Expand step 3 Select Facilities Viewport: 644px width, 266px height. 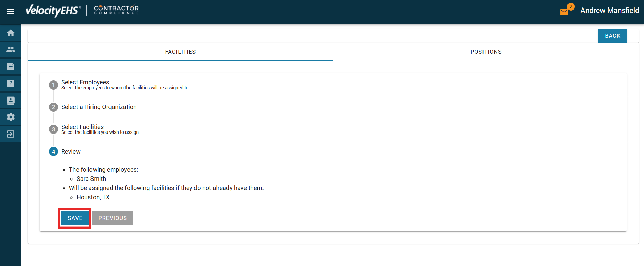coord(82,127)
